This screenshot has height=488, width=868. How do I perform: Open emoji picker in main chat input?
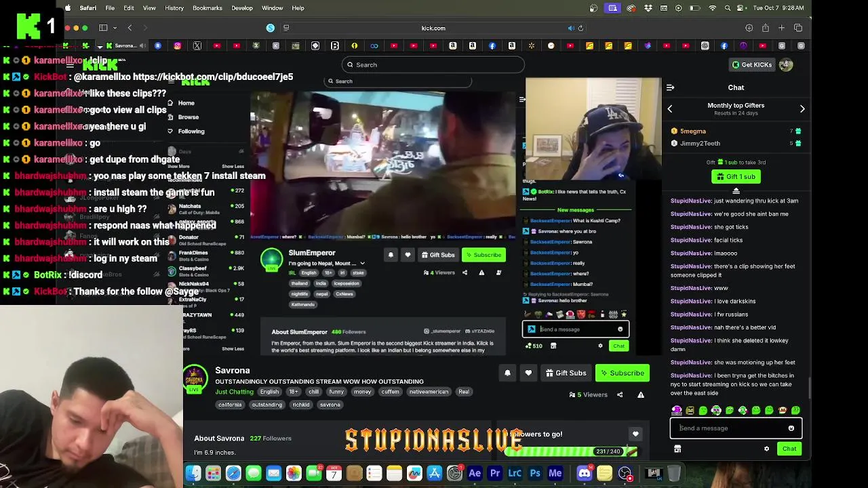coord(791,428)
